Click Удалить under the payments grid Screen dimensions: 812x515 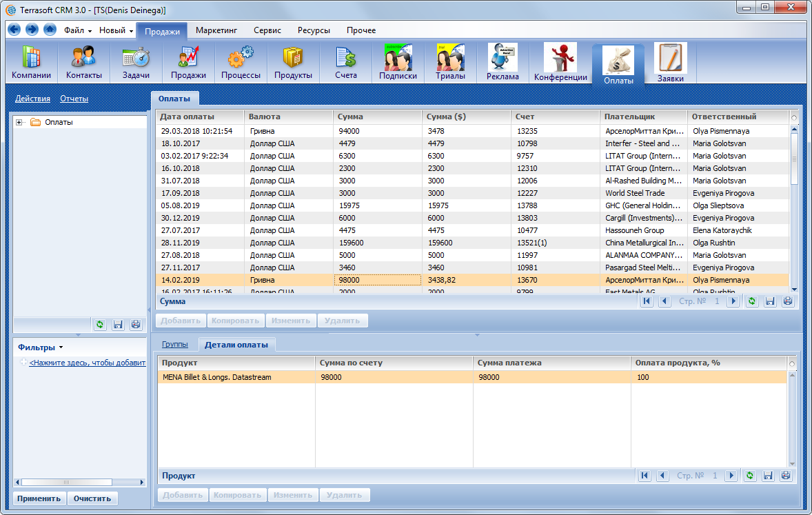(x=343, y=321)
